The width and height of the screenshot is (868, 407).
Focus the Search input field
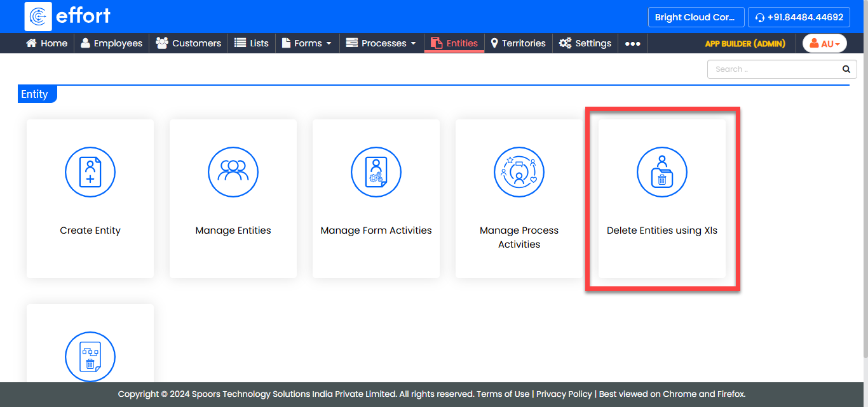point(772,69)
